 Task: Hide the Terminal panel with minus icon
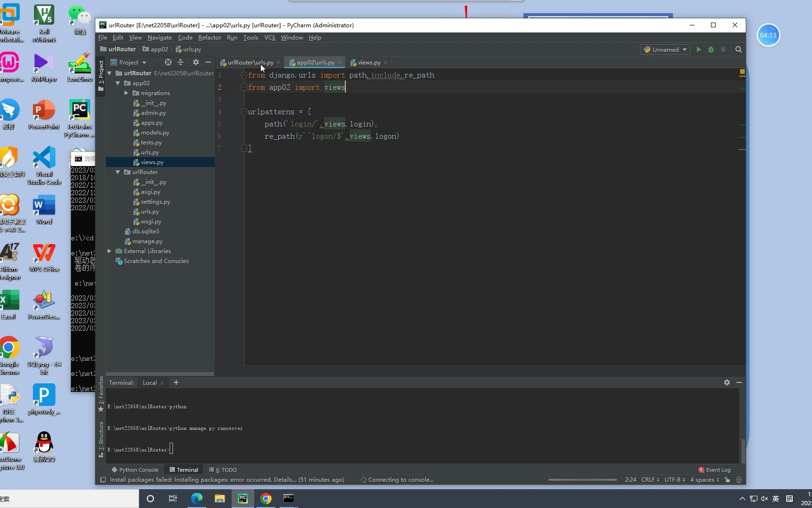739,382
